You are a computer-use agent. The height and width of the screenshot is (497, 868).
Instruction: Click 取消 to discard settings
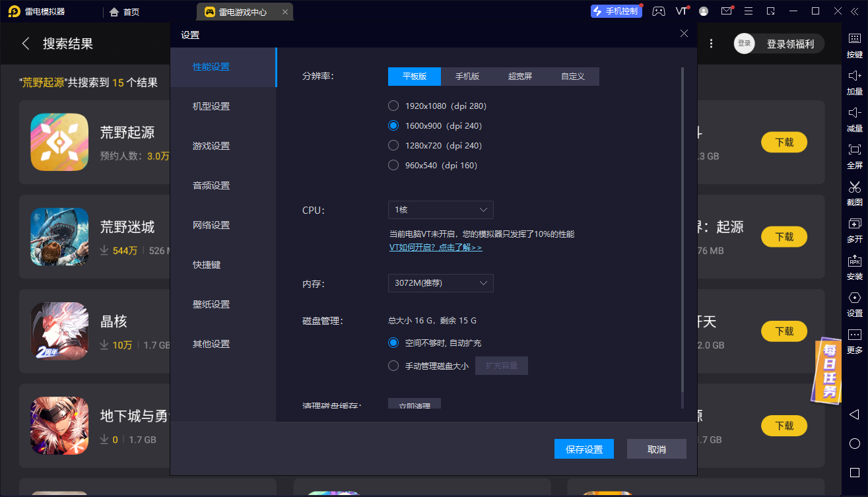pos(657,449)
